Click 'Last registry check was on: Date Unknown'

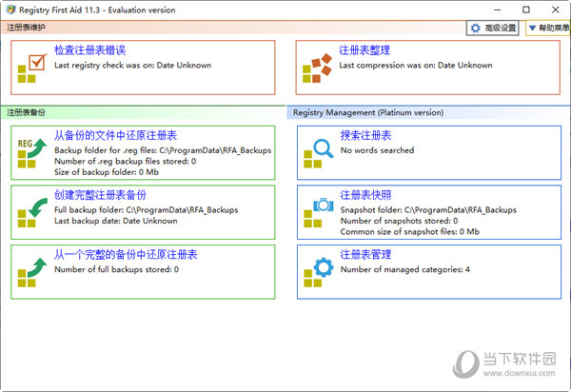click(x=133, y=65)
